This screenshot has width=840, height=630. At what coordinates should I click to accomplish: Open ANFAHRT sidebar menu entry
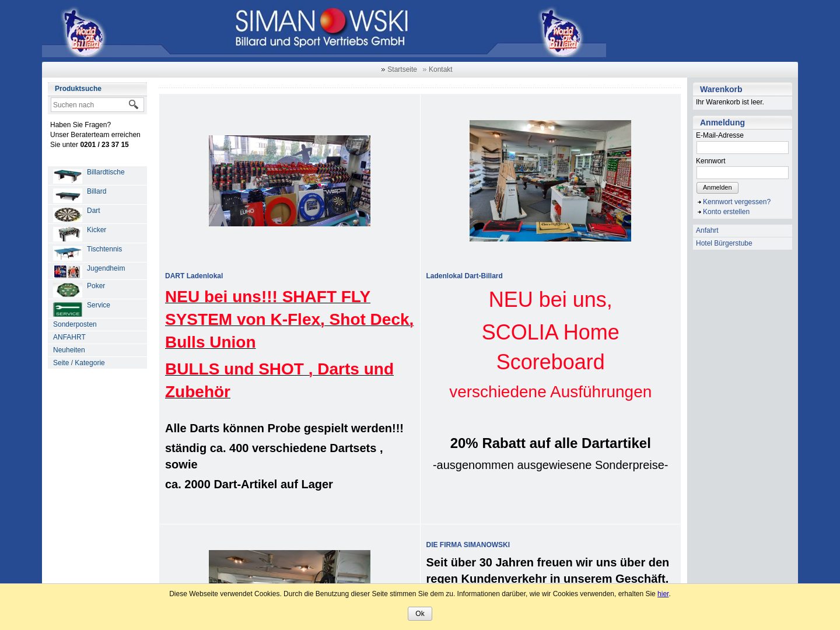[97, 337]
